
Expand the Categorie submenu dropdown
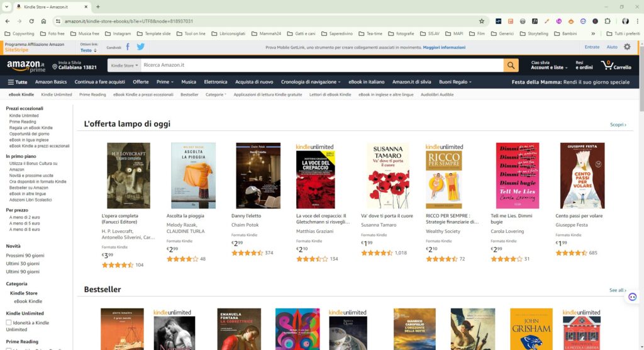pos(216,94)
